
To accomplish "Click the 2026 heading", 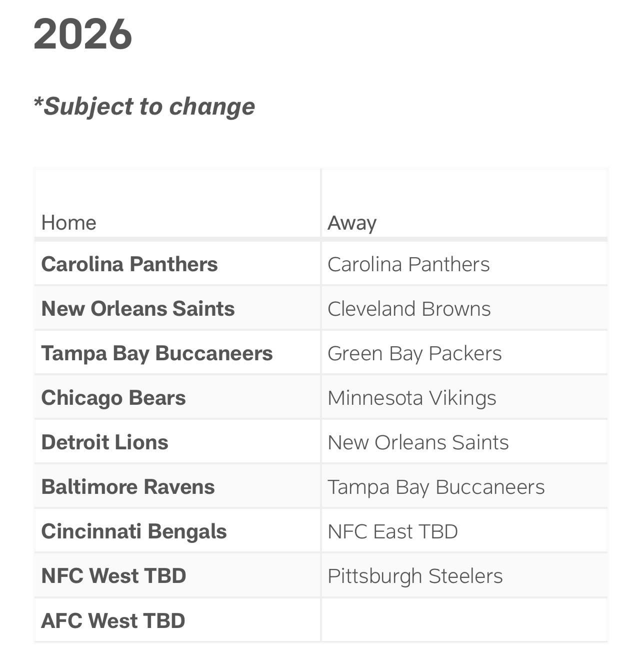I will (83, 35).
